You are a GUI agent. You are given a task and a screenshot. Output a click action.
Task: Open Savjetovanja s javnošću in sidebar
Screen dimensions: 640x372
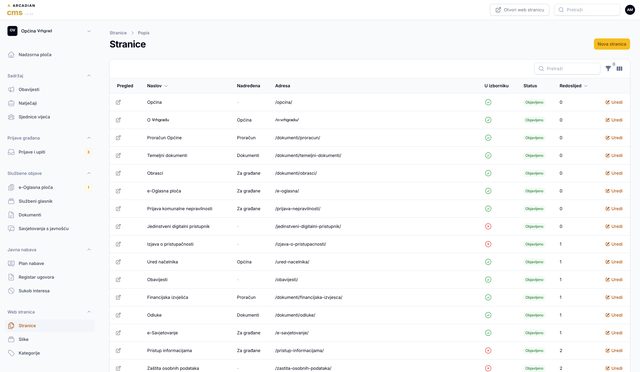49,229
